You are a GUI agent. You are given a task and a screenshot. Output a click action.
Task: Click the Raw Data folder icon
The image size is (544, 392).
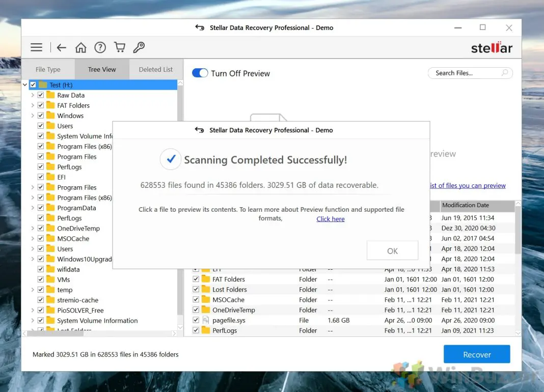pyautogui.click(x=50, y=95)
